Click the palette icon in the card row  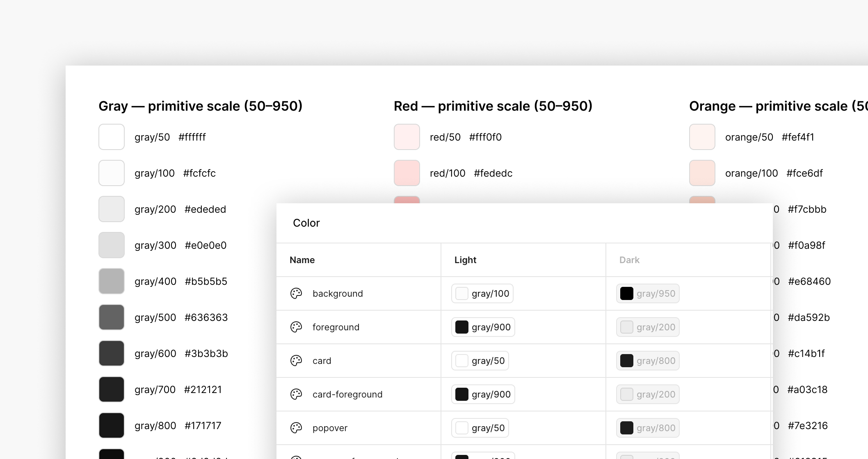[x=296, y=361]
